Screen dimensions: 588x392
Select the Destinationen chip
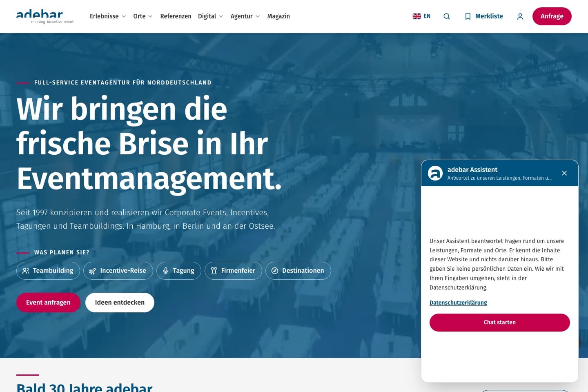click(x=298, y=271)
